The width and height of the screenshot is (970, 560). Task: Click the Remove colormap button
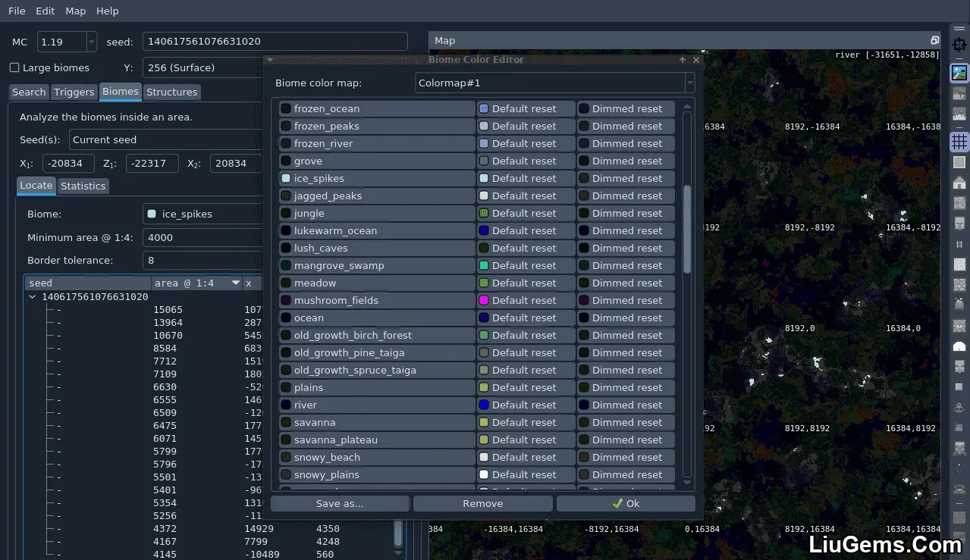coord(483,503)
